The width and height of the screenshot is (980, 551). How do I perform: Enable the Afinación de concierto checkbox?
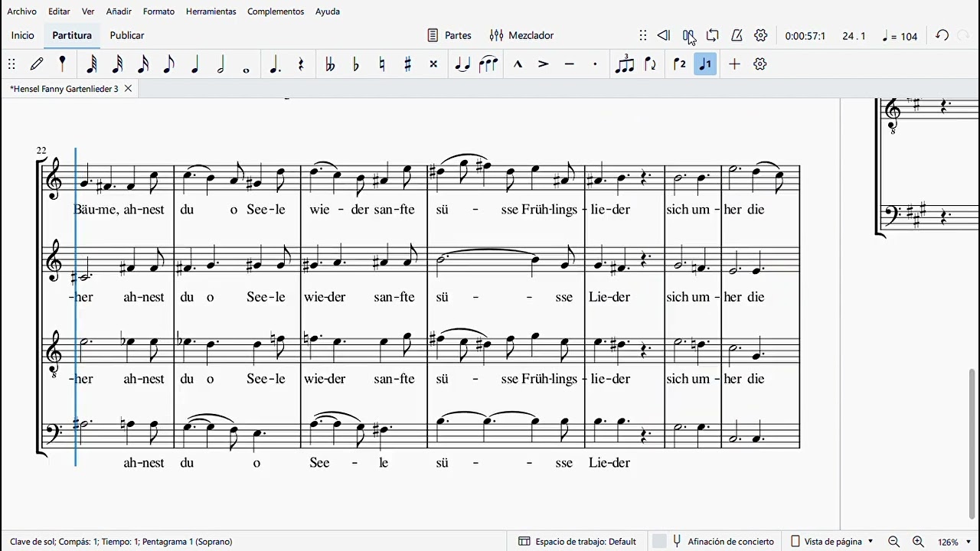pyautogui.click(x=659, y=542)
